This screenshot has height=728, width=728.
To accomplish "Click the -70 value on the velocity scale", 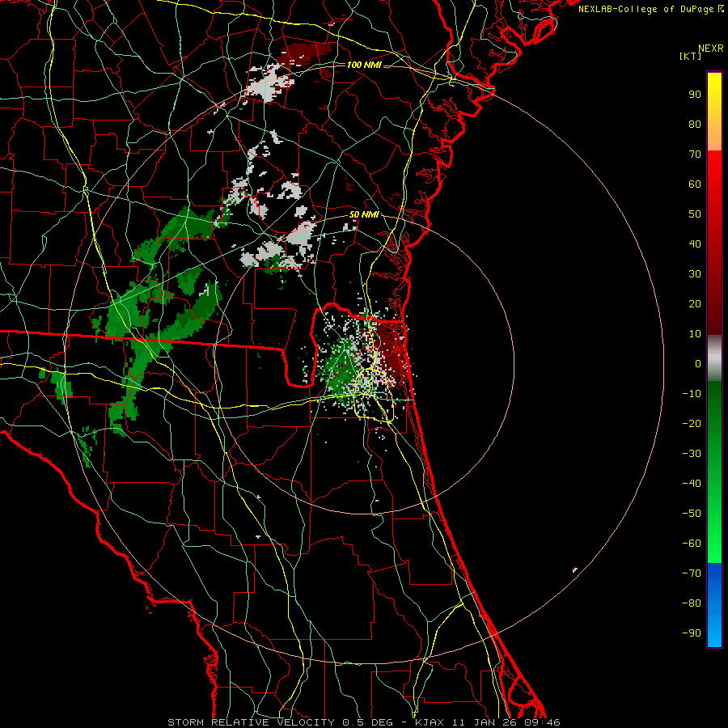I will click(x=692, y=574).
